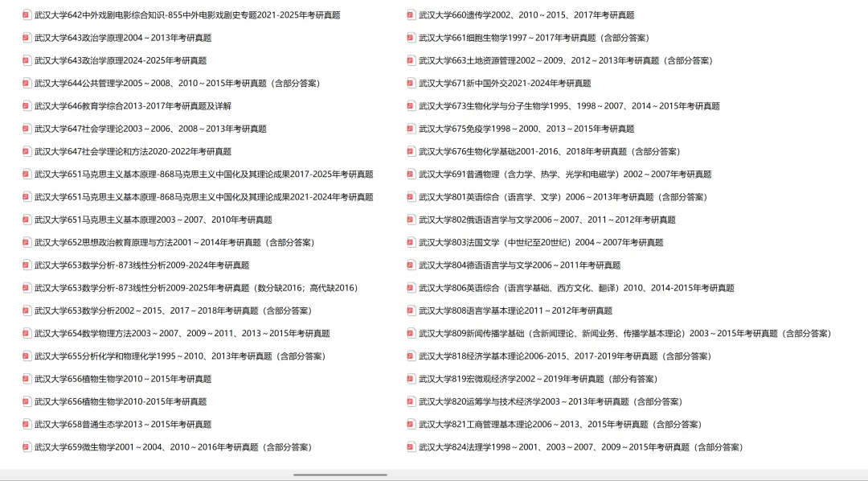Select PDF icon for 646教育学综合2013-2017

pyautogui.click(x=27, y=106)
